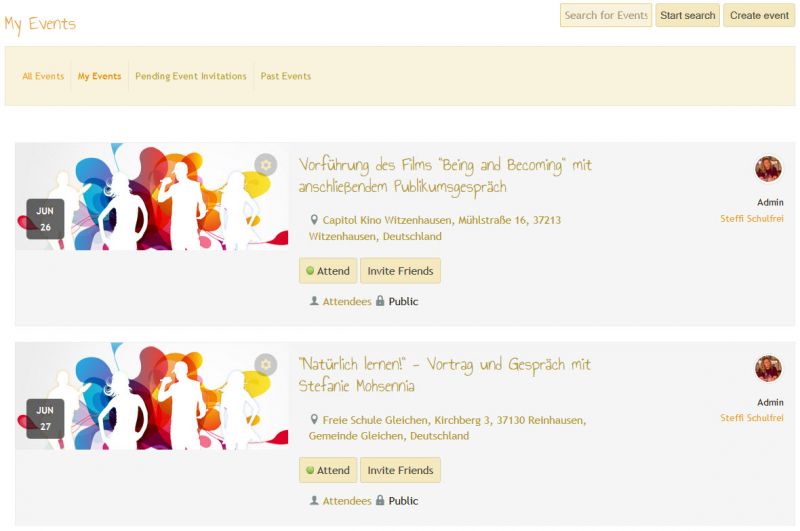Toggle Attend for Being and Becoming event

pyautogui.click(x=328, y=271)
